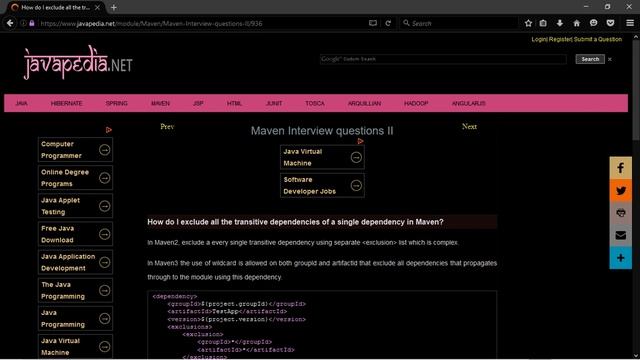Go back using browser back arrow
Image resolution: width=640 pixels, height=360 pixels.
[x=10, y=23]
